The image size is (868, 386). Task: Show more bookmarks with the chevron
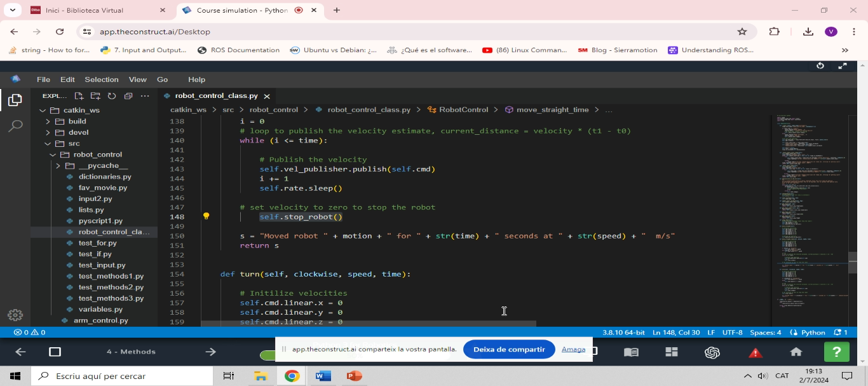(845, 50)
